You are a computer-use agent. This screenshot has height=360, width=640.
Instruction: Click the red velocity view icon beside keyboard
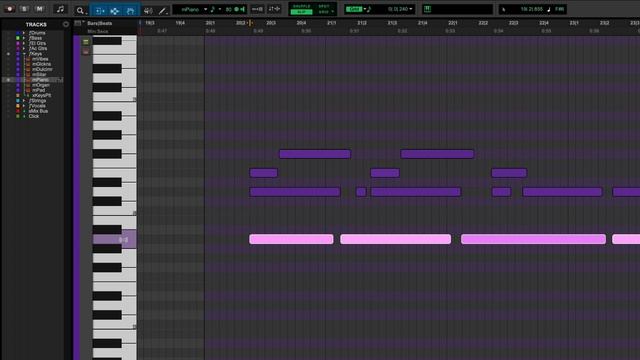click(86, 51)
